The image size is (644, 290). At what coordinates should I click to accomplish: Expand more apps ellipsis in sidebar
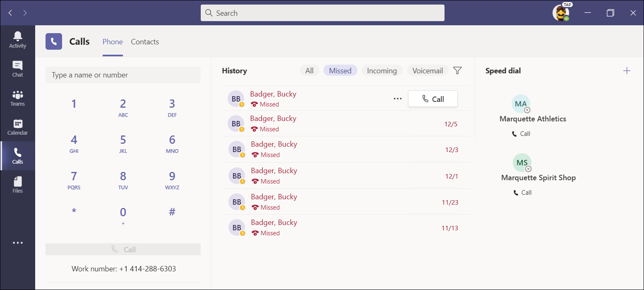coord(17,243)
